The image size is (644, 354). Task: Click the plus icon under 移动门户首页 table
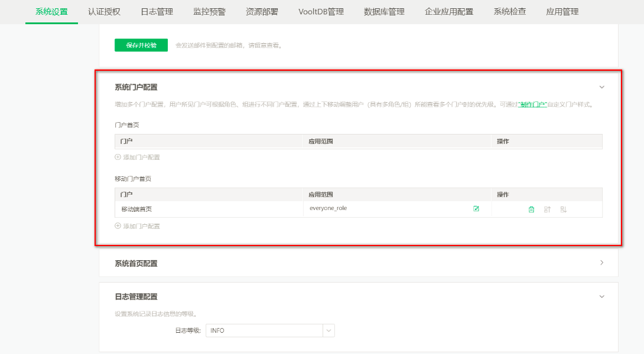118,226
